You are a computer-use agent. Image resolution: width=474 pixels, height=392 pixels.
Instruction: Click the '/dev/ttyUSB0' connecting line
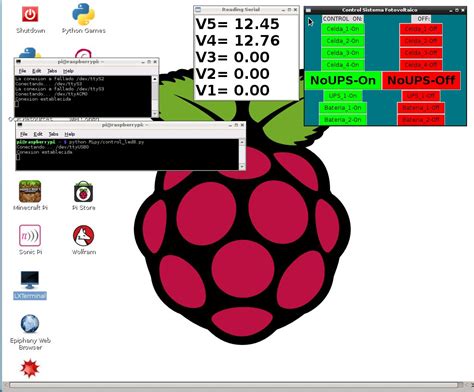click(x=53, y=147)
